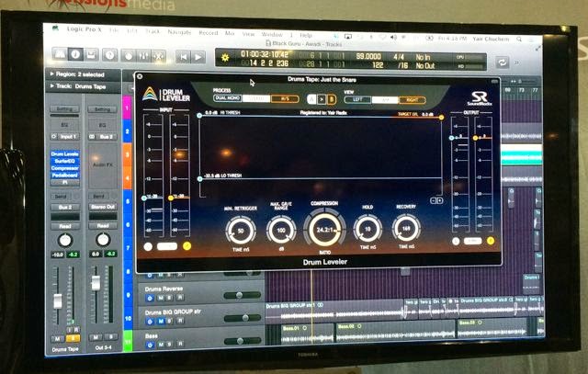Open the Drum Leveler insert slot
The width and height of the screenshot is (588, 374).
point(65,153)
